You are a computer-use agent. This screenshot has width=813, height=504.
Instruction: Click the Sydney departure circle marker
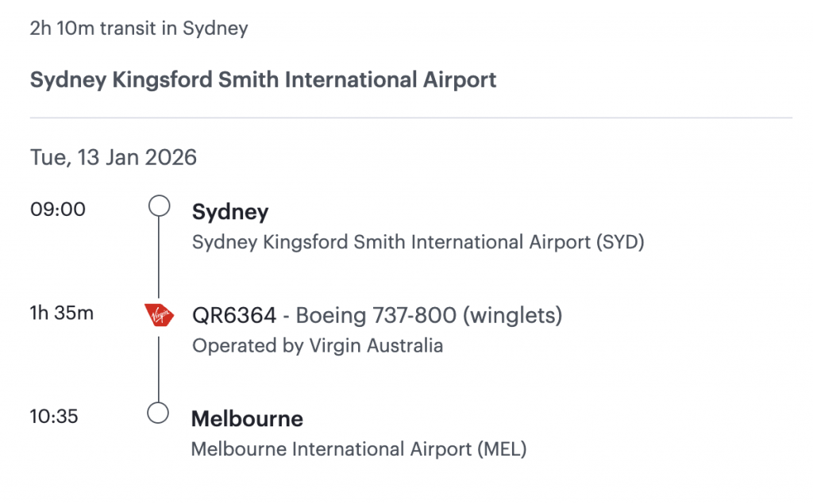pos(160,207)
